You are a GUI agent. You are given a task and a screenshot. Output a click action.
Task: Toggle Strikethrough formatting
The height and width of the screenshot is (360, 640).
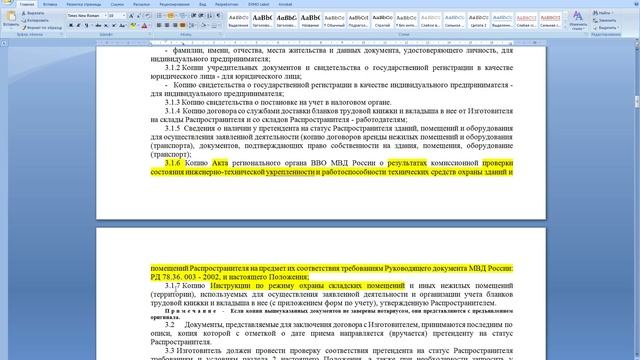coord(98,25)
